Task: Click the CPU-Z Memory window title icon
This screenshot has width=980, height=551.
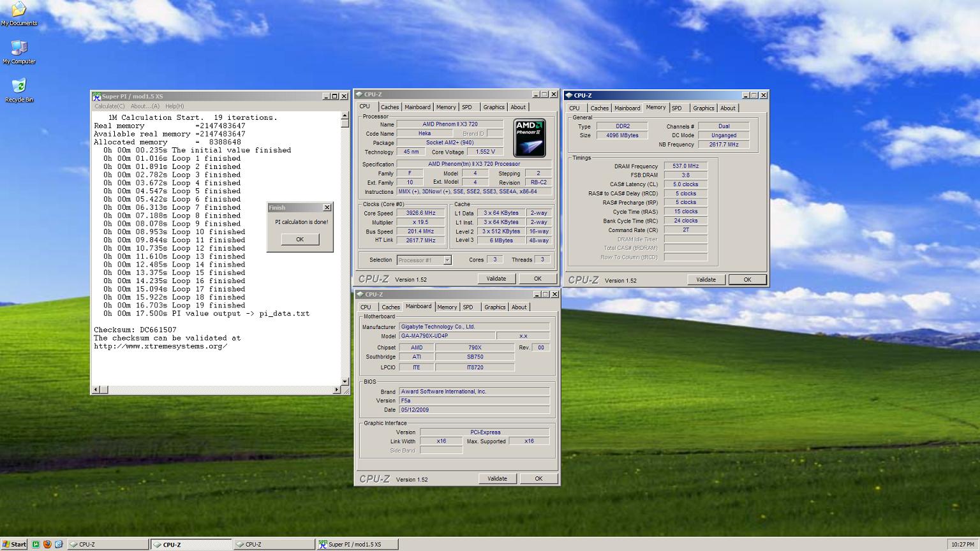Action: (x=569, y=95)
